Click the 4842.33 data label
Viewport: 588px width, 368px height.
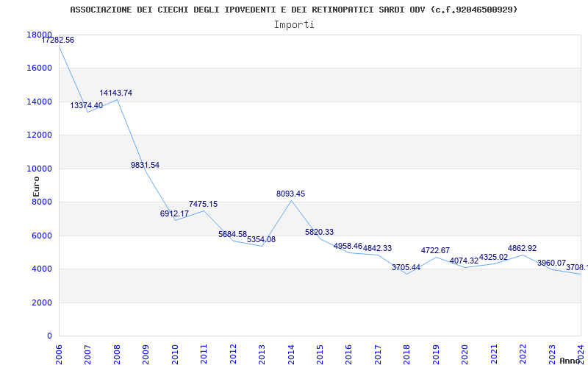(377, 248)
